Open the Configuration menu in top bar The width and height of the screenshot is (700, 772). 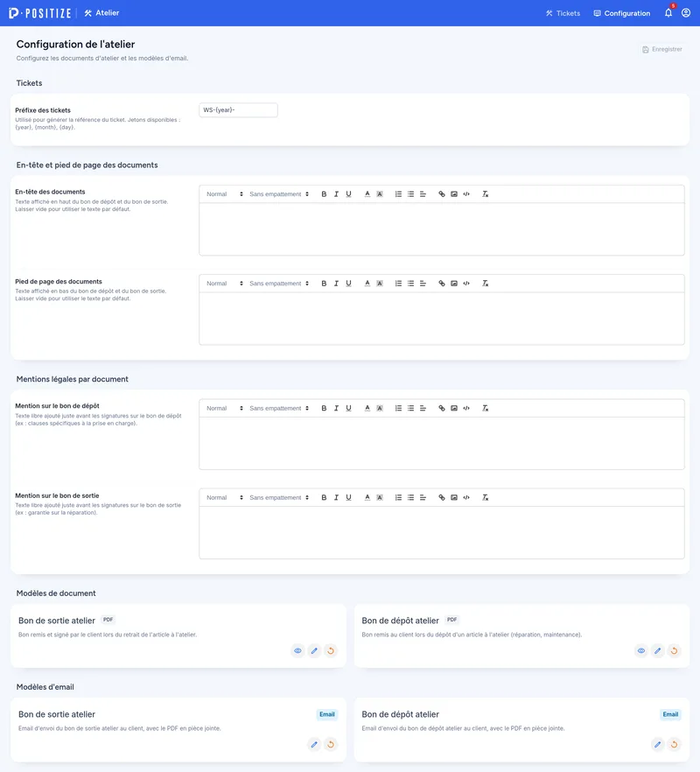click(622, 13)
